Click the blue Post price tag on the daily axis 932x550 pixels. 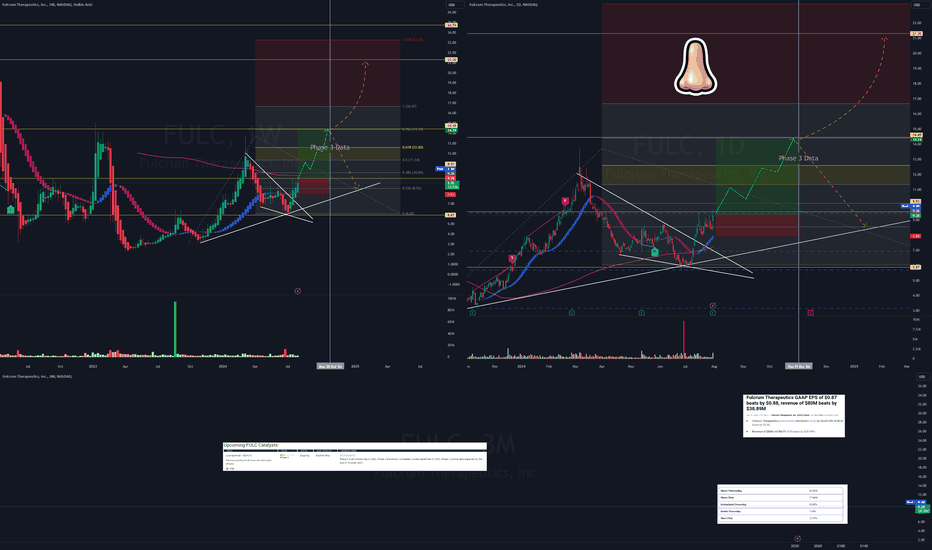[x=911, y=206]
